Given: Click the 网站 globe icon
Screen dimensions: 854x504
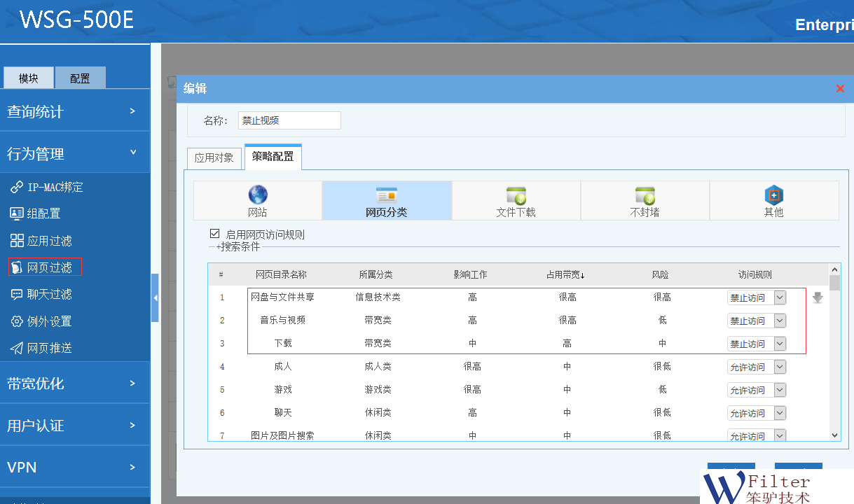Looking at the screenshot, I should [258, 195].
